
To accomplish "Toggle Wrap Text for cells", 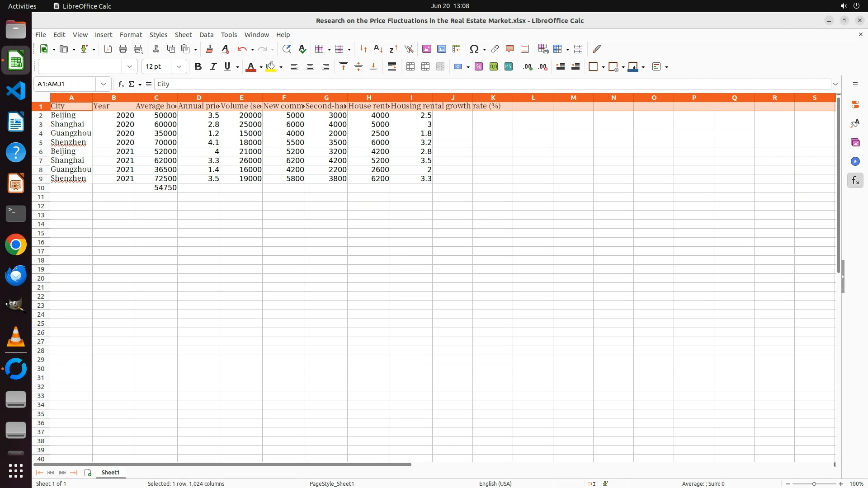I will (x=392, y=67).
